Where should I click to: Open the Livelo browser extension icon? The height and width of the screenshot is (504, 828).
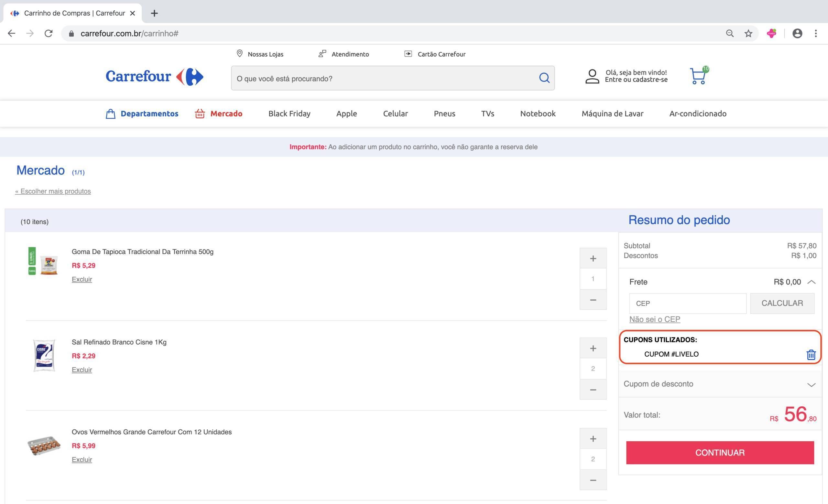click(x=771, y=33)
